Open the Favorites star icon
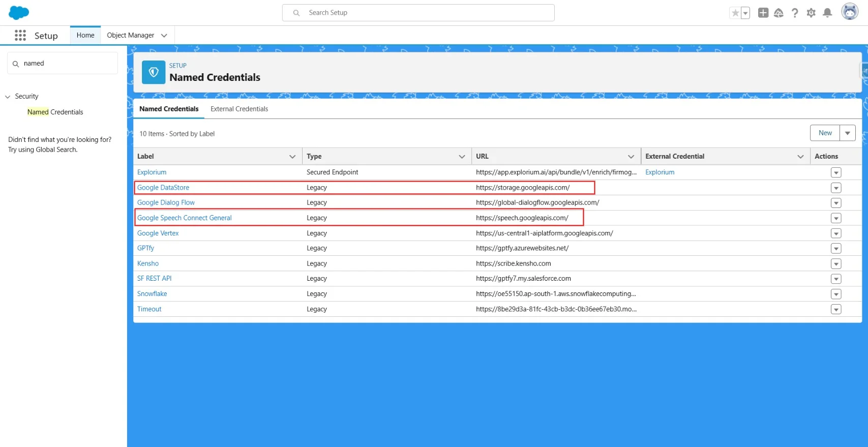This screenshot has height=447, width=868. coord(735,13)
